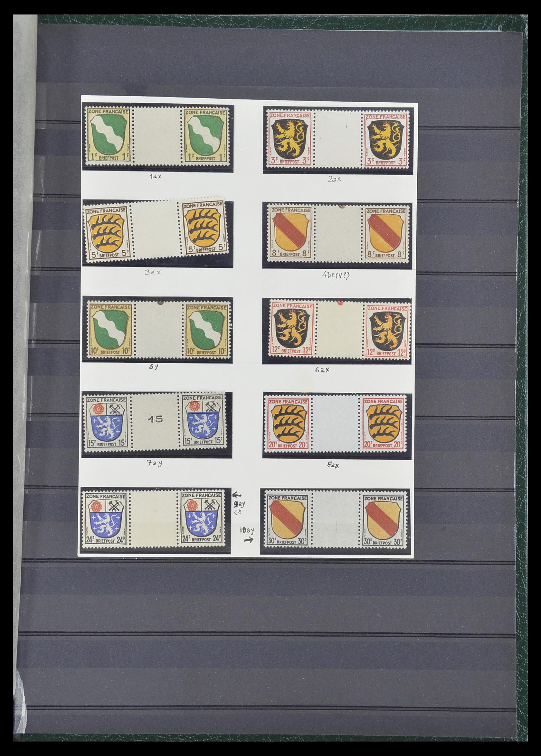Viewport: 541px width, 756px height.
Task: Click the gutter numbered 15 between stamps
Action: (155, 419)
